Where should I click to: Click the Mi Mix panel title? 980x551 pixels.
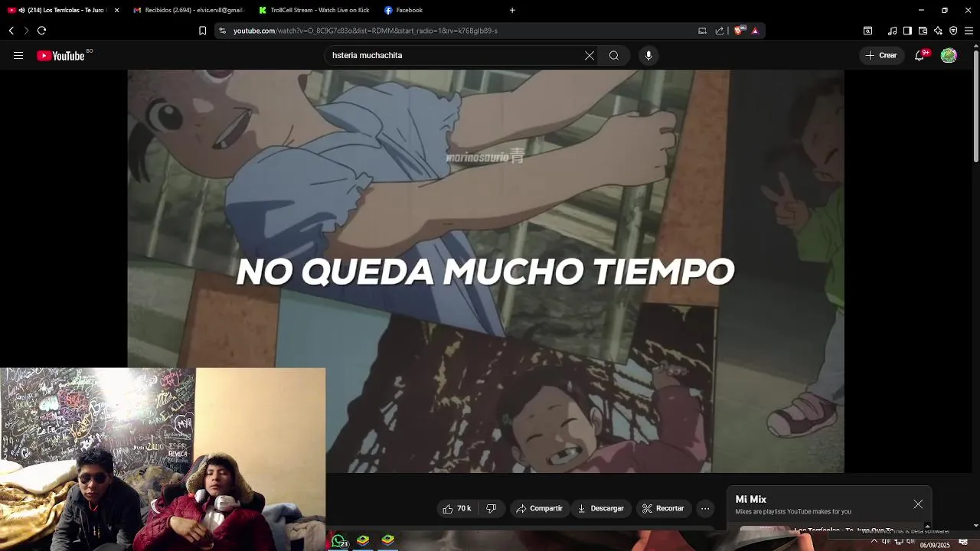[750, 499]
